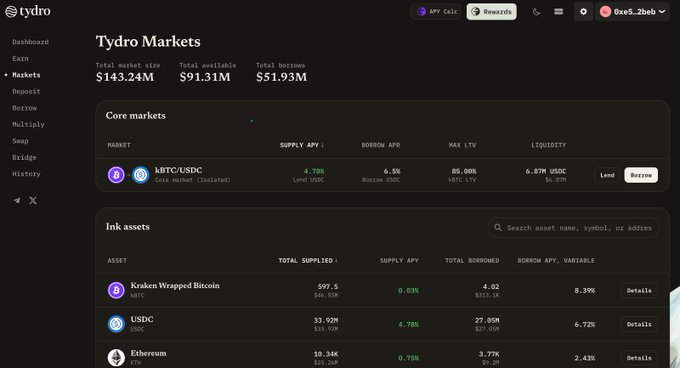Open History in sidebar

(x=26, y=174)
